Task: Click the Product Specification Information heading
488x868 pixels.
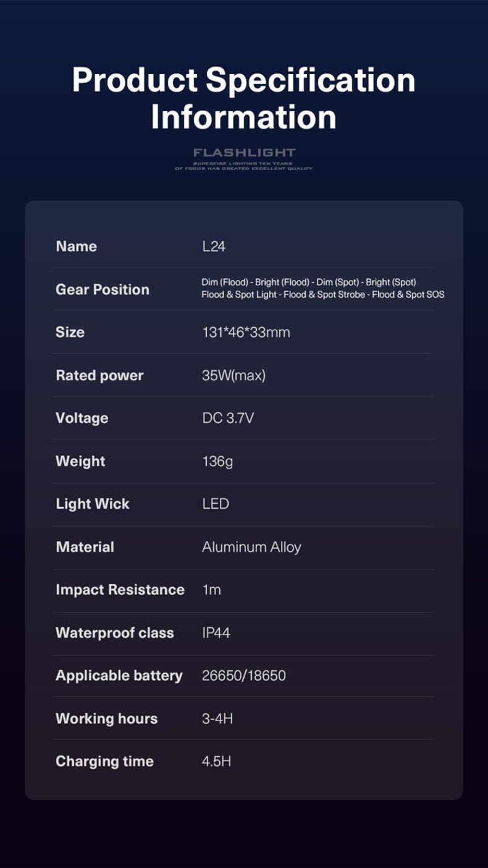Action: pyautogui.click(x=244, y=98)
